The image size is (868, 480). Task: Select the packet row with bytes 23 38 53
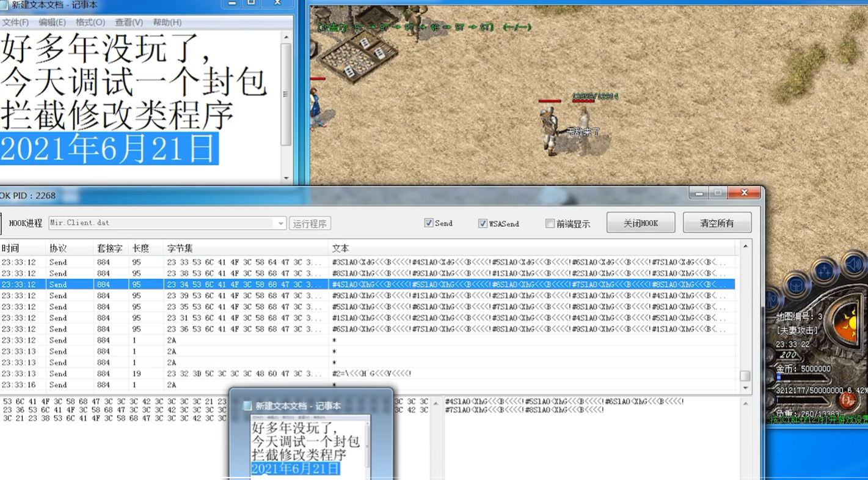(367, 273)
